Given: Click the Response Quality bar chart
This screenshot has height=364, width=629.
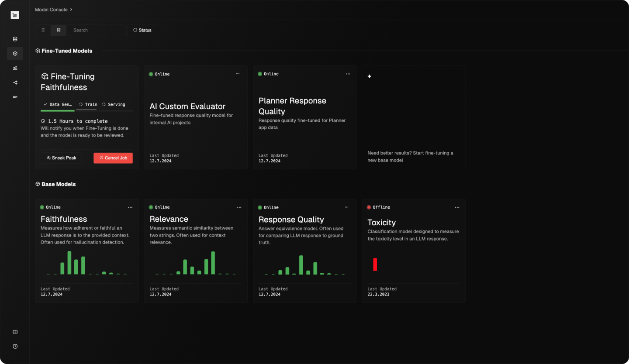Looking at the screenshot, I should click(x=304, y=265).
